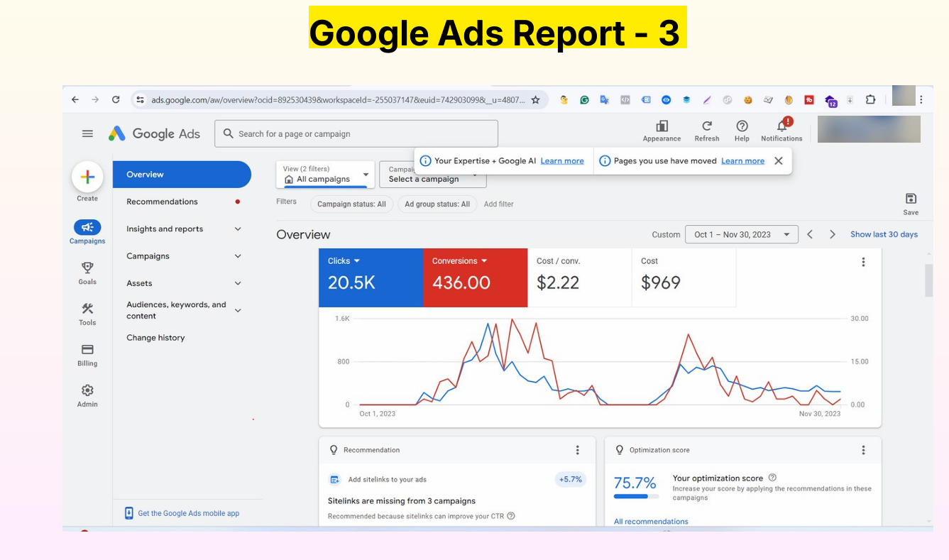The width and height of the screenshot is (949, 560).
Task: Click the Add filter field
Action: click(498, 204)
